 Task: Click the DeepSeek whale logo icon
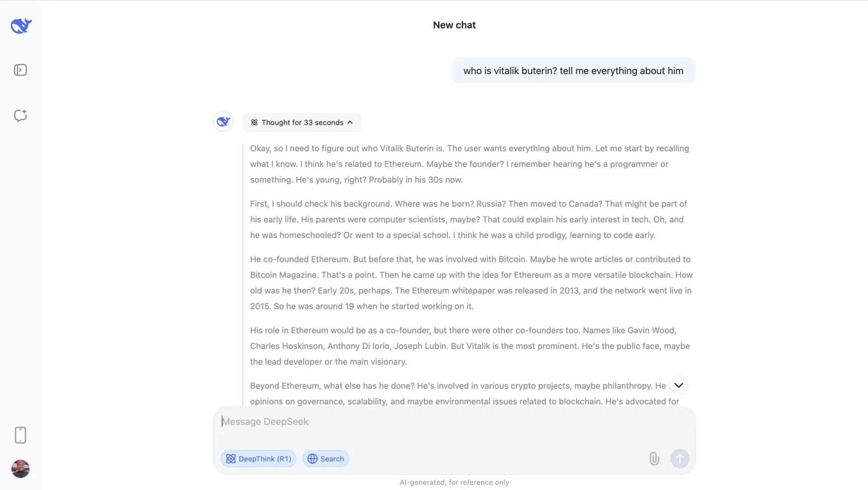click(x=21, y=25)
